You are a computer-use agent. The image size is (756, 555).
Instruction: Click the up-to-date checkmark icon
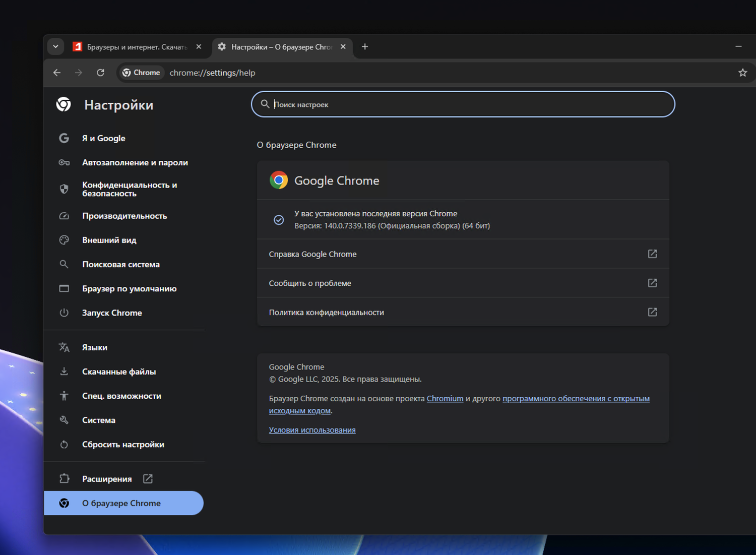(x=279, y=220)
